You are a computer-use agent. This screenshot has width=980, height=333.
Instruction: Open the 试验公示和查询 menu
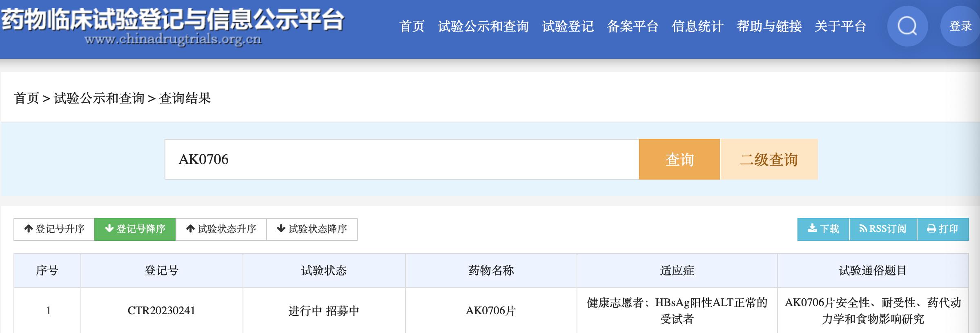click(483, 27)
